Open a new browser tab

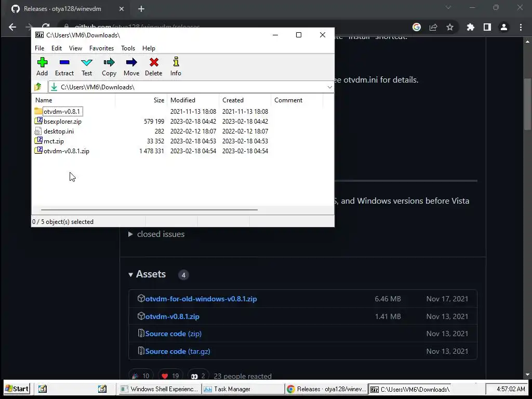(x=141, y=9)
